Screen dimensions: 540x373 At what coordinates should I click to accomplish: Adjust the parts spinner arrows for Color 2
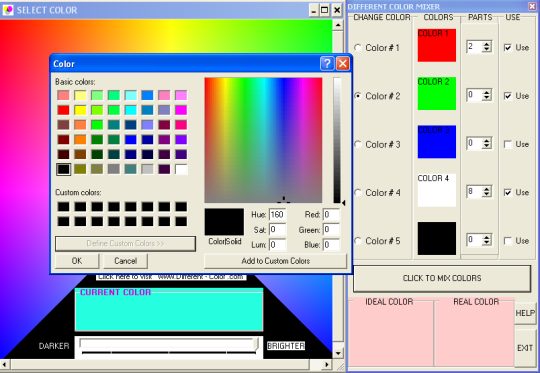pyautogui.click(x=487, y=95)
